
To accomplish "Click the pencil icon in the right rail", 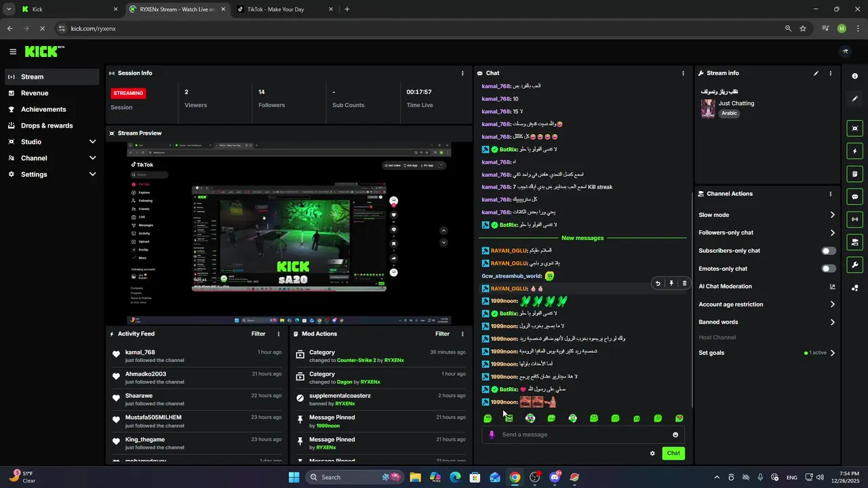I will click(855, 99).
